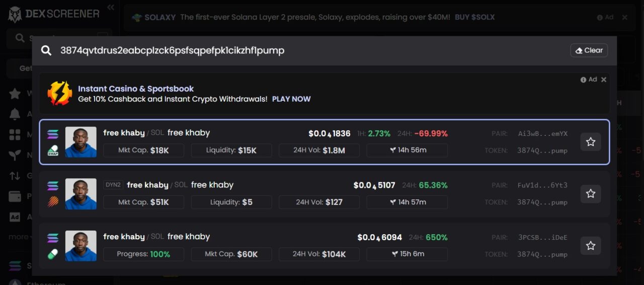This screenshot has width=644, height=285.
Task: Clear the search query
Action: click(x=589, y=50)
